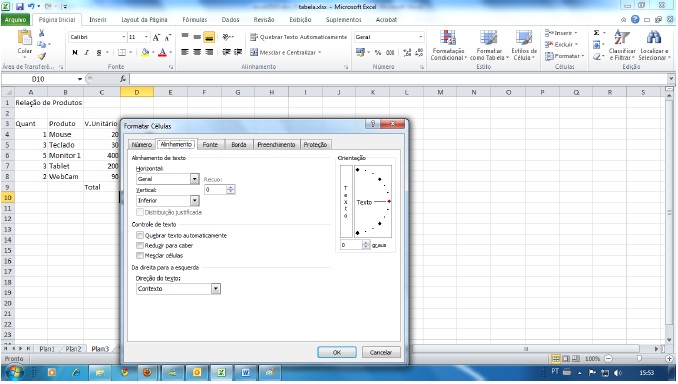This screenshot has height=384, width=678.
Task: Click the cut scissors icon
Action: pos(42,33)
